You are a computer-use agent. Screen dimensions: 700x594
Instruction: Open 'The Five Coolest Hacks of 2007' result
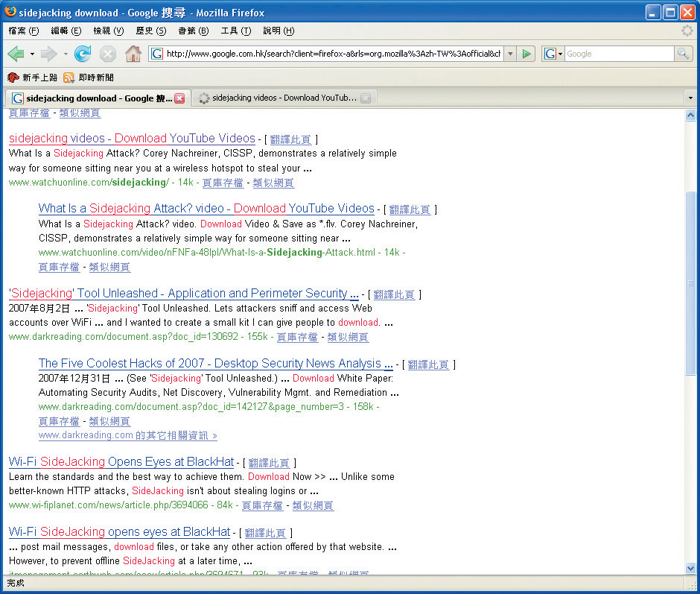click(216, 364)
